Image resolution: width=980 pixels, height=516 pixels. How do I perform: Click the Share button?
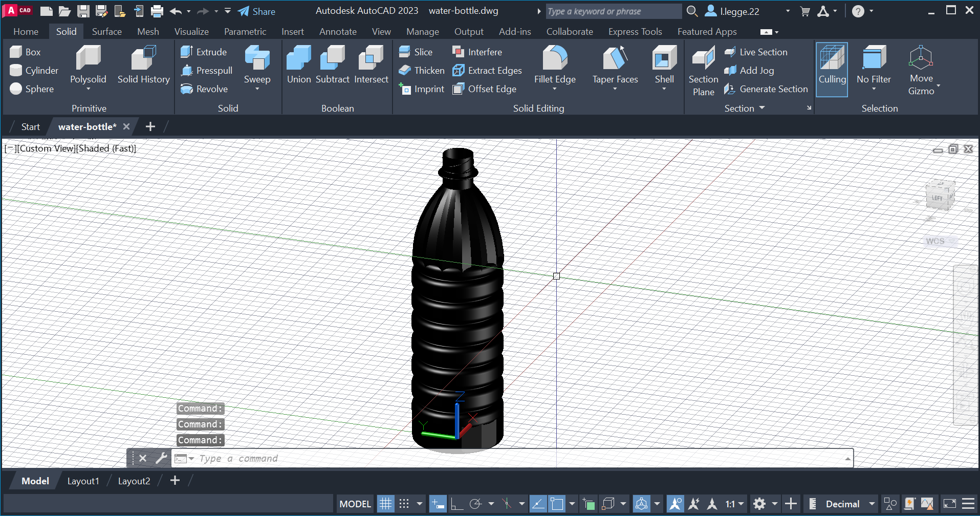pos(256,11)
